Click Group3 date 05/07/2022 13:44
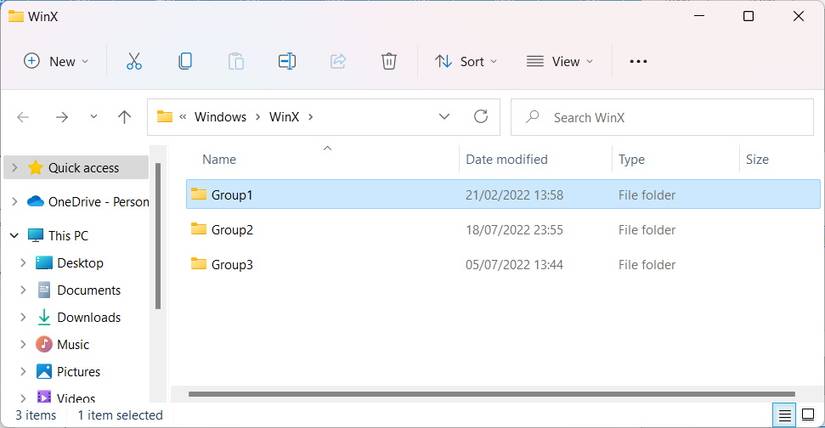 point(514,265)
